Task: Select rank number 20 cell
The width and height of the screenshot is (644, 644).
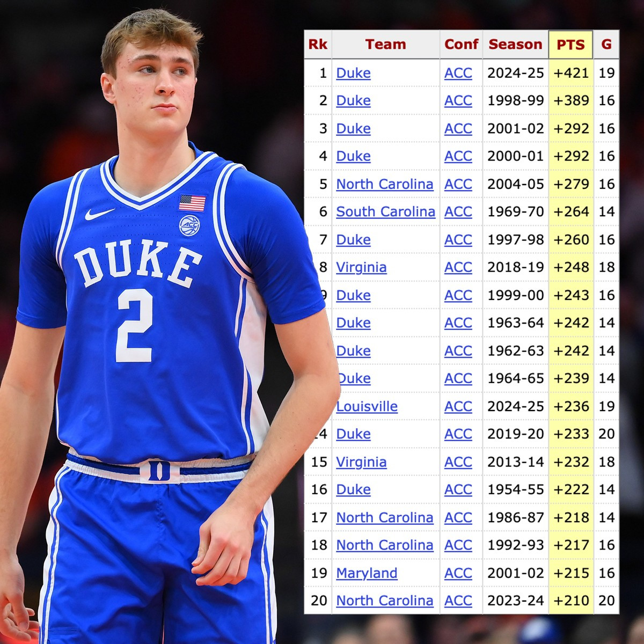Action: tap(318, 601)
